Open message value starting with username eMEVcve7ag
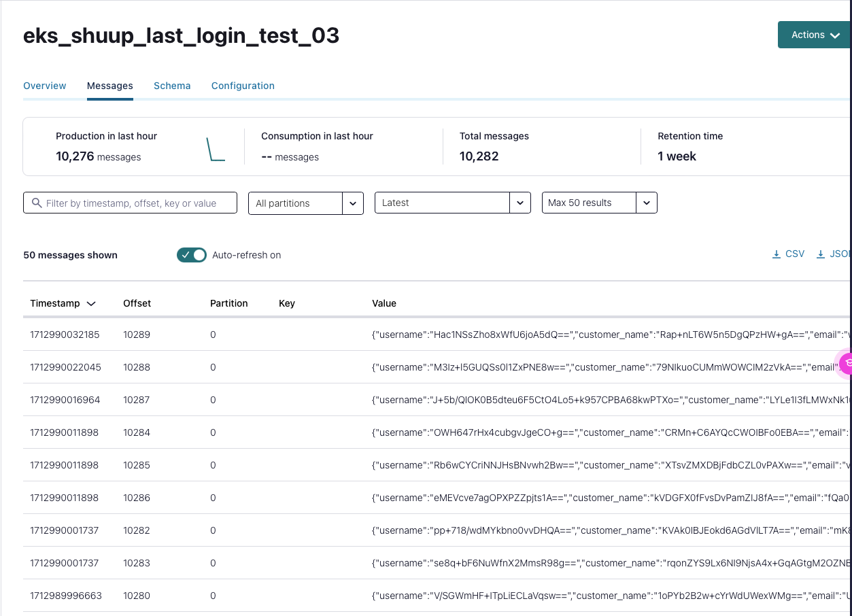852x616 pixels. coord(611,498)
